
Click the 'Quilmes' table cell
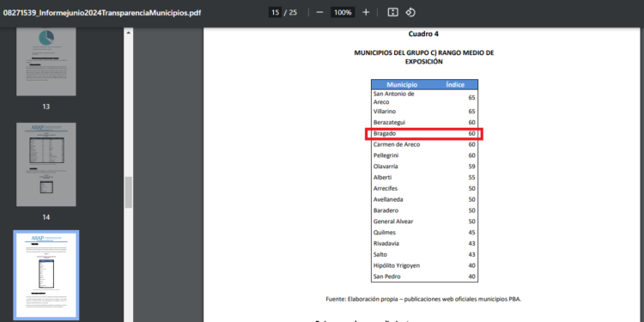[384, 233]
